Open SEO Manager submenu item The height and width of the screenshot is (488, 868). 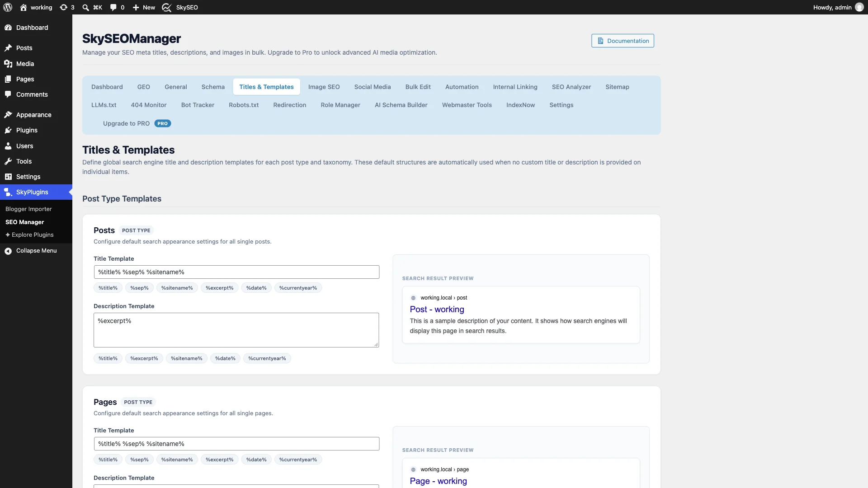25,222
